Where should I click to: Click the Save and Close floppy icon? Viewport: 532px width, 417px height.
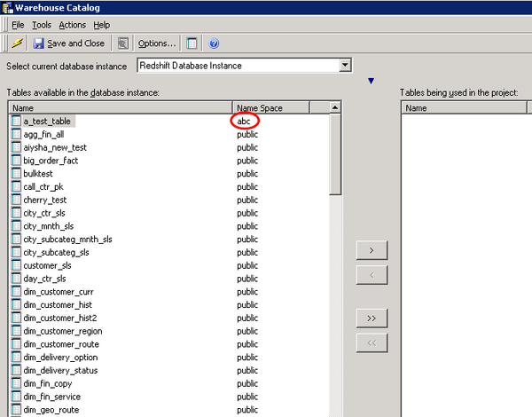point(38,43)
